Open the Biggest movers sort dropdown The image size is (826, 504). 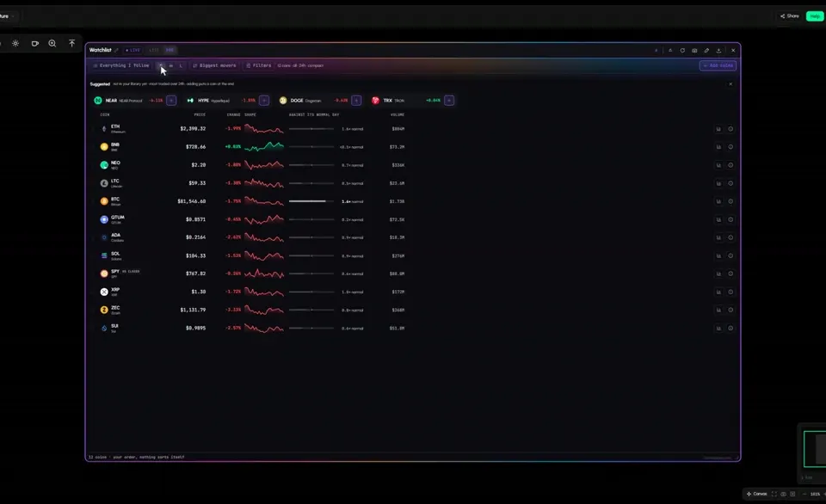coord(214,65)
